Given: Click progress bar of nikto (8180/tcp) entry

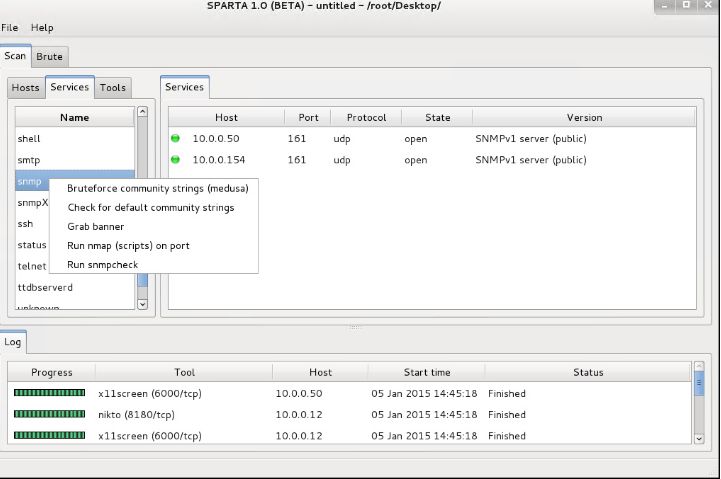Looking at the screenshot, I should [50, 415].
